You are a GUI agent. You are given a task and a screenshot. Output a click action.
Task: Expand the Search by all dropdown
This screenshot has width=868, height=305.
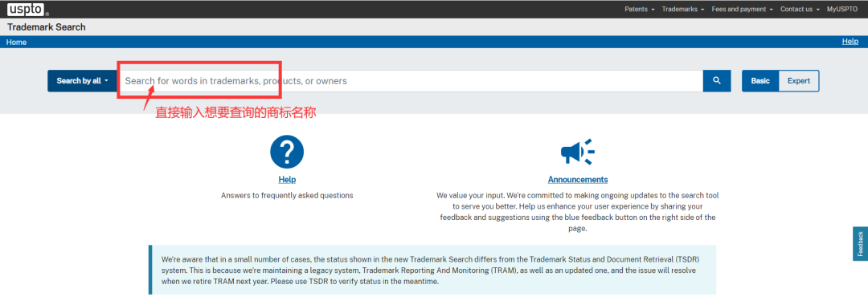(83, 81)
